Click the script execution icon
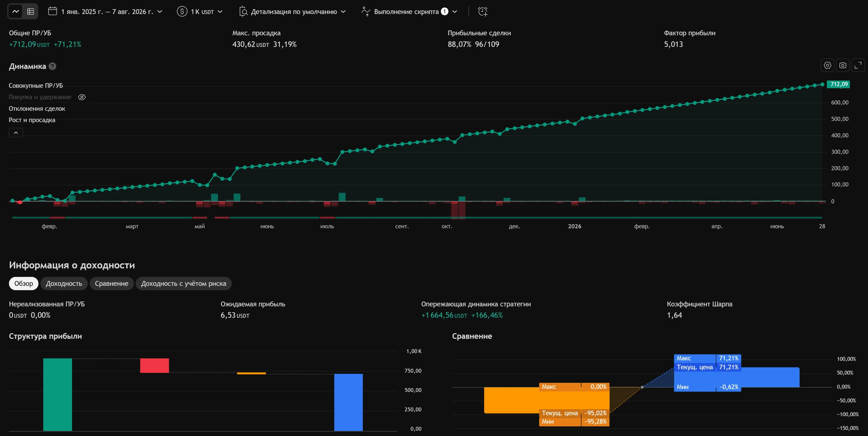Screen dimensions: 868x436 tap(366, 11)
